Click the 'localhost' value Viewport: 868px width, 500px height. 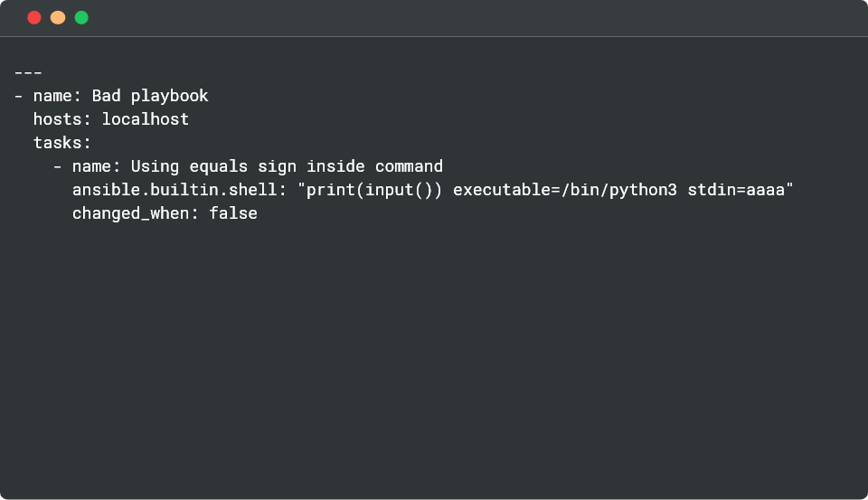point(146,119)
